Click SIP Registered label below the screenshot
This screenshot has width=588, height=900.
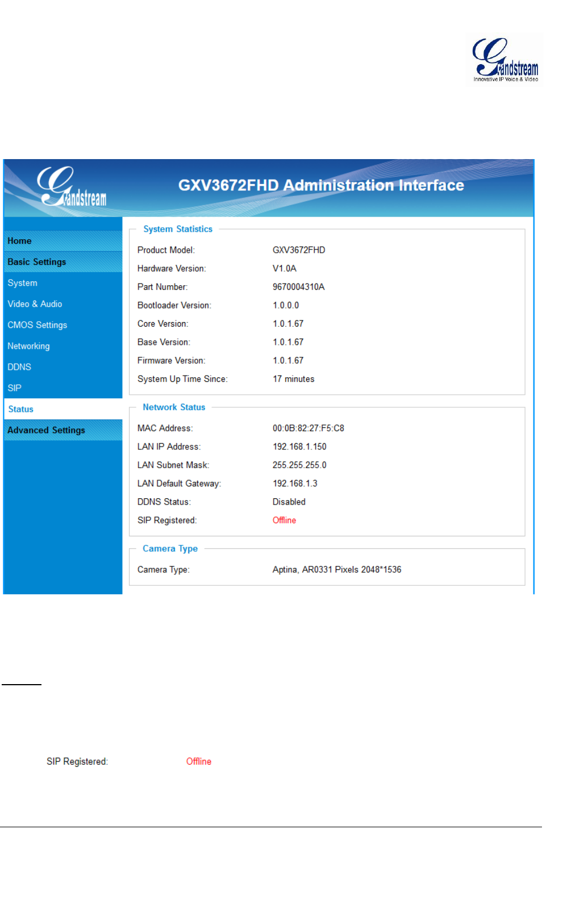[x=77, y=761]
